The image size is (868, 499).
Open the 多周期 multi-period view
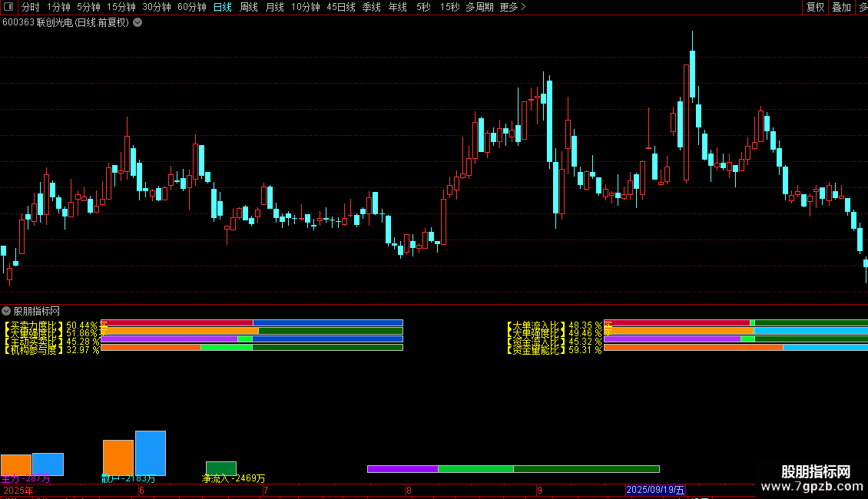(479, 7)
